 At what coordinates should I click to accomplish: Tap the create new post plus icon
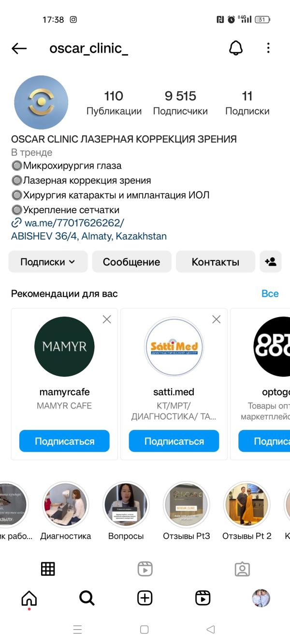[145, 598]
